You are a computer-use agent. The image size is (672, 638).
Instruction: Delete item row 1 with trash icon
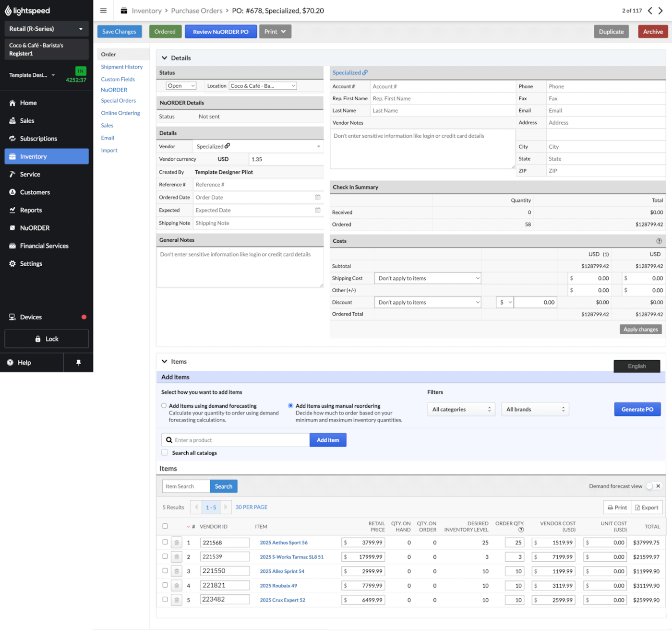click(x=177, y=543)
